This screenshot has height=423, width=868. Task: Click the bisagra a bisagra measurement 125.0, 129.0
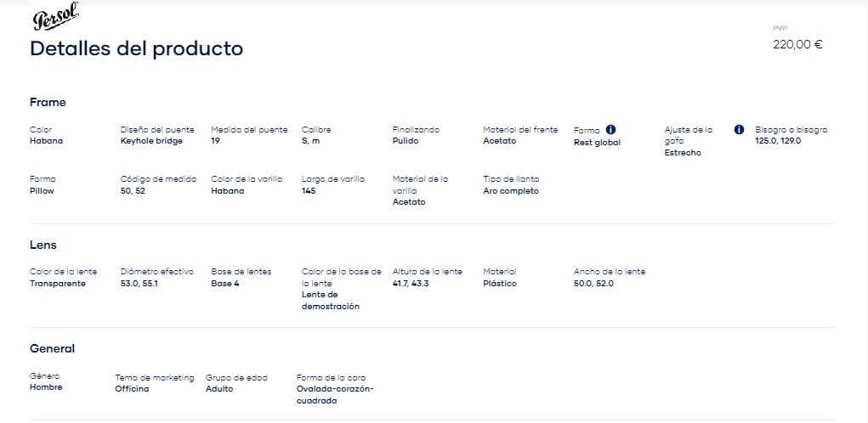point(778,141)
